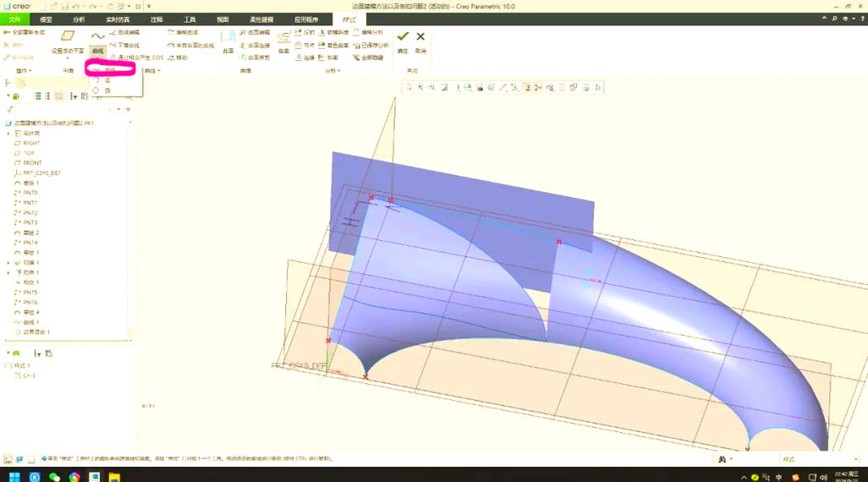Image resolution: width=868 pixels, height=482 pixels.
Task: Switch to the 工具 ribbon tab
Action: pyautogui.click(x=190, y=19)
